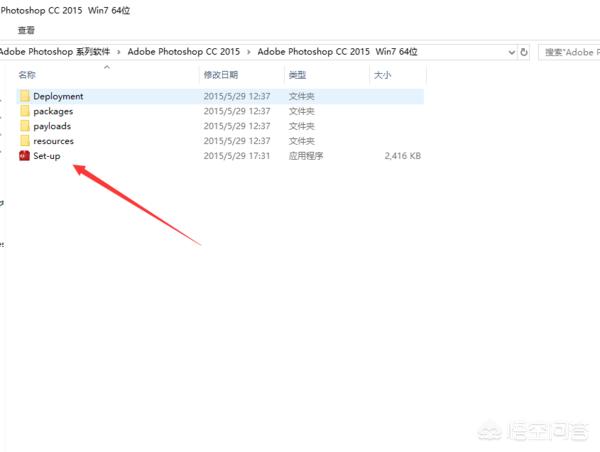Click the Set-up application icon
This screenshot has height=452, width=600.
click(24, 156)
